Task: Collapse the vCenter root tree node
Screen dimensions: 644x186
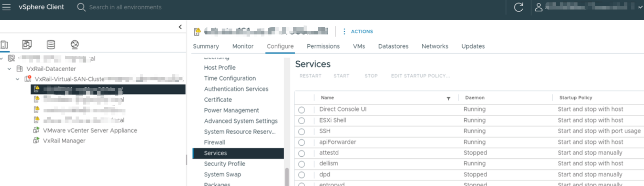Action: pyautogui.click(x=2, y=59)
